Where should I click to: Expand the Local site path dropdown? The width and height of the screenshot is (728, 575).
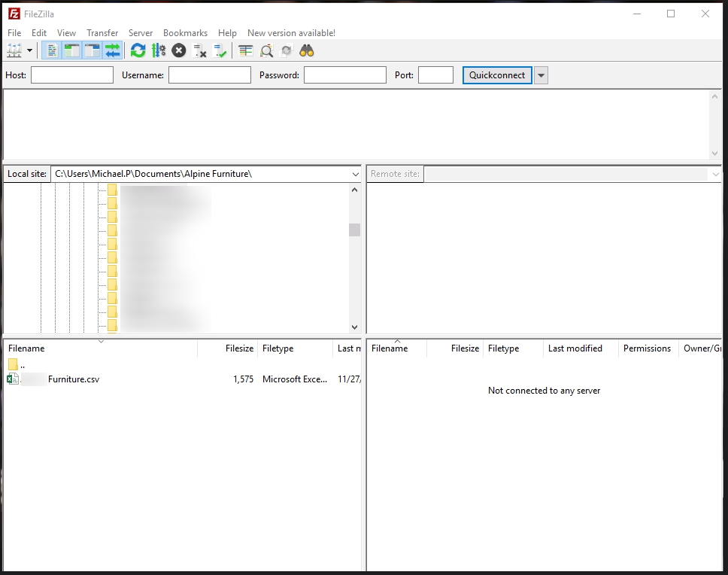pyautogui.click(x=356, y=174)
